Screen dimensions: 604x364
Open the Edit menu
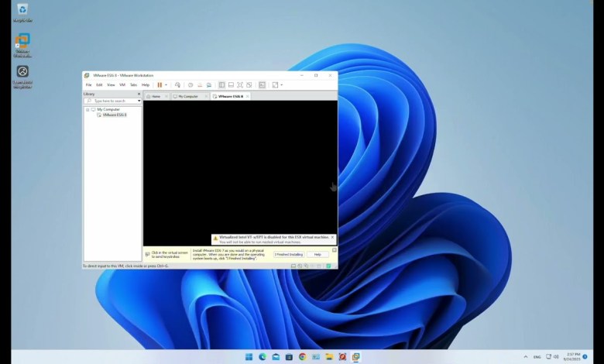coord(99,84)
